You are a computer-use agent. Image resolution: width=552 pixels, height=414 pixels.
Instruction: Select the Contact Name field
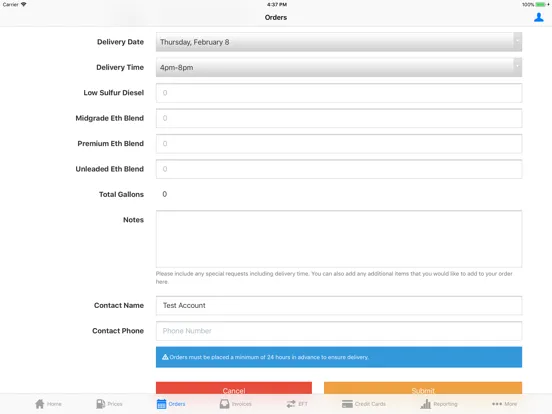click(339, 306)
